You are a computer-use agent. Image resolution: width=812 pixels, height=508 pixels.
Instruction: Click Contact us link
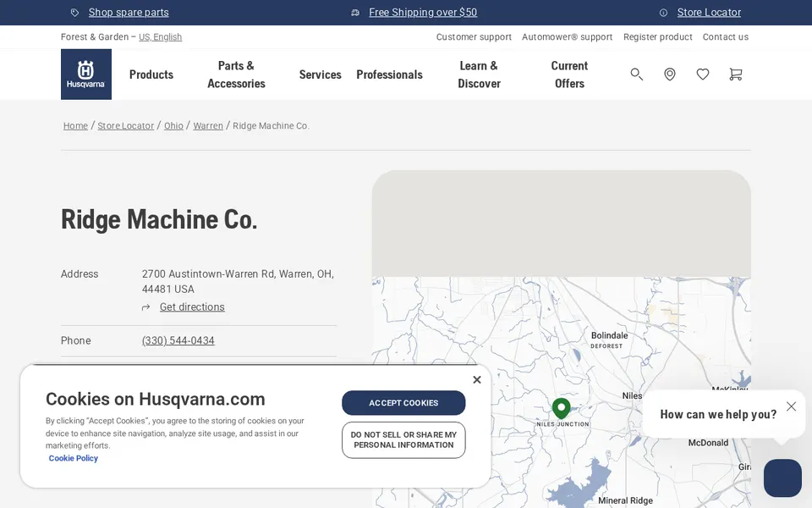point(726,36)
